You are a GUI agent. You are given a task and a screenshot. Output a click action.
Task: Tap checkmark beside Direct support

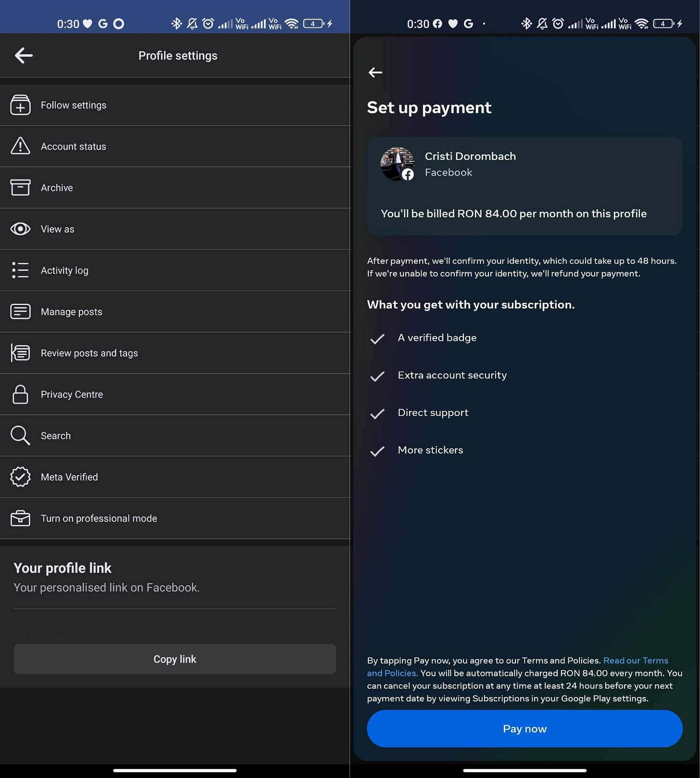pyautogui.click(x=377, y=414)
